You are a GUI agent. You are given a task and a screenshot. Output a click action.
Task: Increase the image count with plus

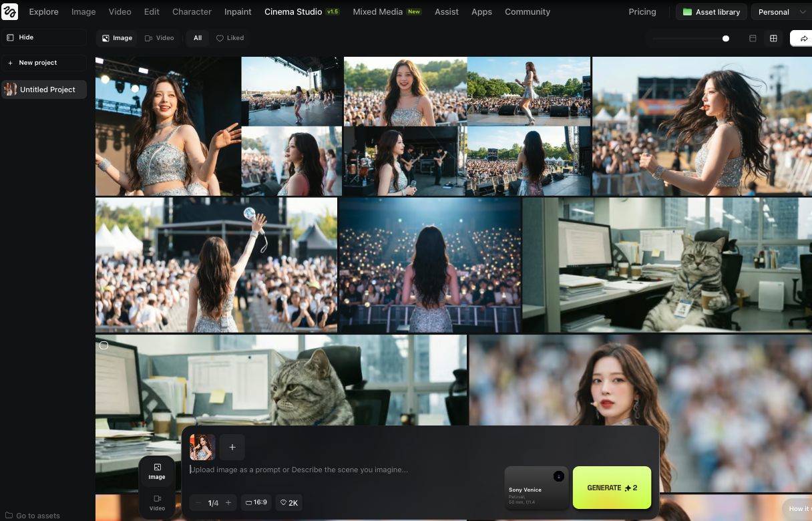(x=228, y=503)
